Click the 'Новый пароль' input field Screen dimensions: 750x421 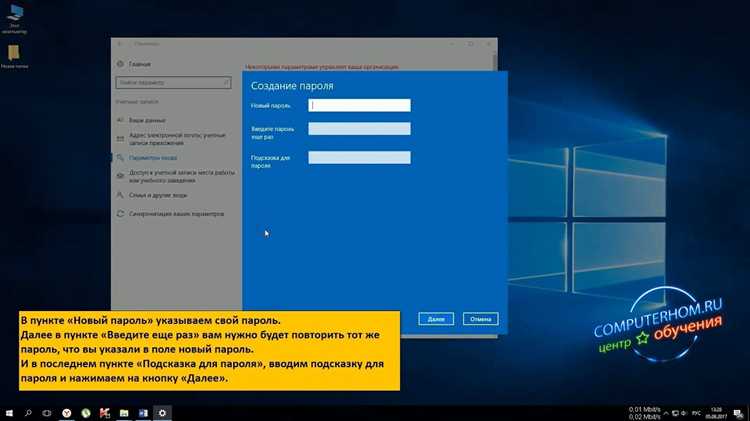click(x=359, y=105)
